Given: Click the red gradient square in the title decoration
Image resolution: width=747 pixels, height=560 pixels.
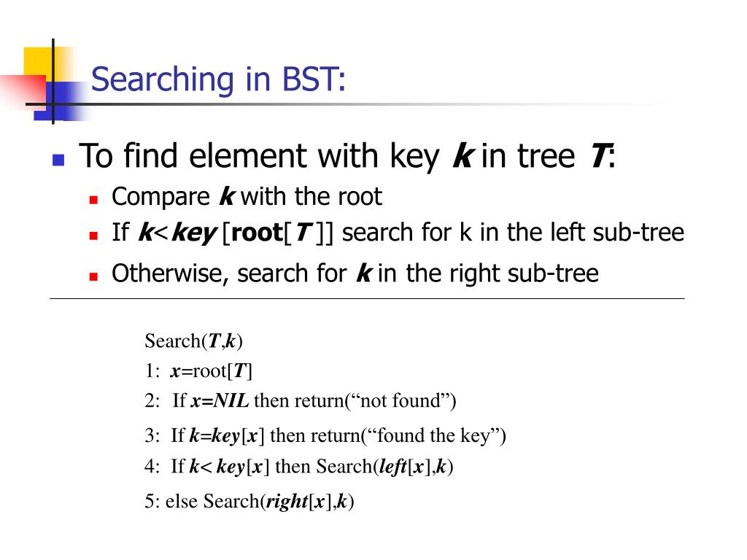Looking at the screenshot, I should [x=24, y=90].
